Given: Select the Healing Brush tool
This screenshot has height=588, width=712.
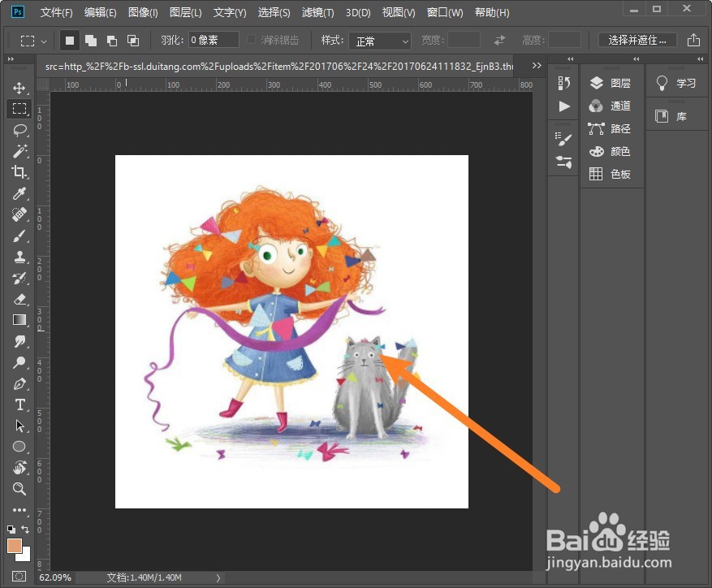Looking at the screenshot, I should (19, 214).
